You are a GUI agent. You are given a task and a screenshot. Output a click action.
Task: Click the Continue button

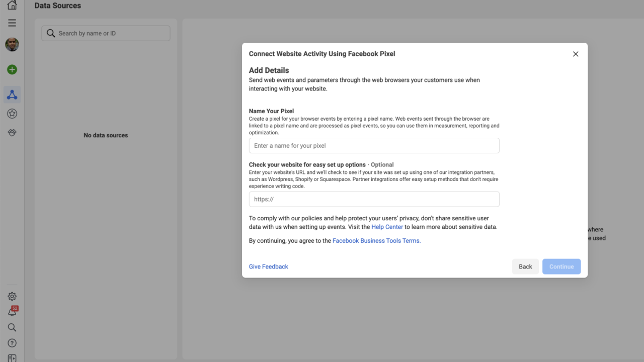click(x=561, y=266)
